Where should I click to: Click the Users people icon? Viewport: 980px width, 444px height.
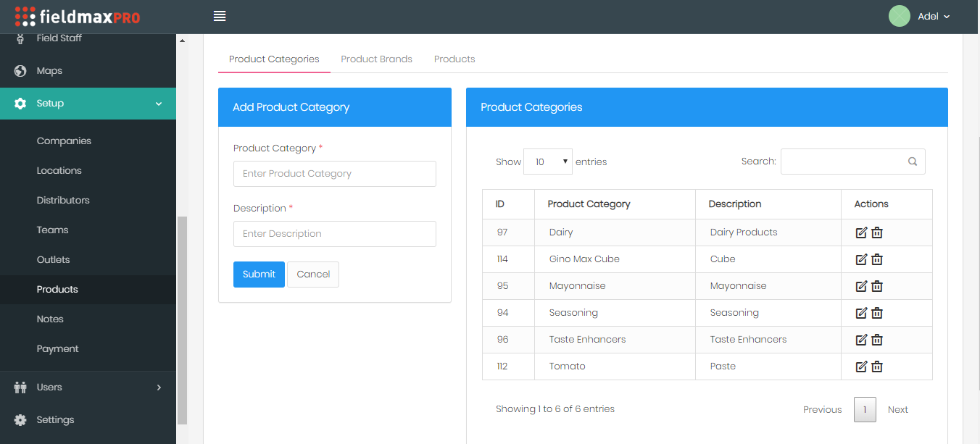[20, 388]
